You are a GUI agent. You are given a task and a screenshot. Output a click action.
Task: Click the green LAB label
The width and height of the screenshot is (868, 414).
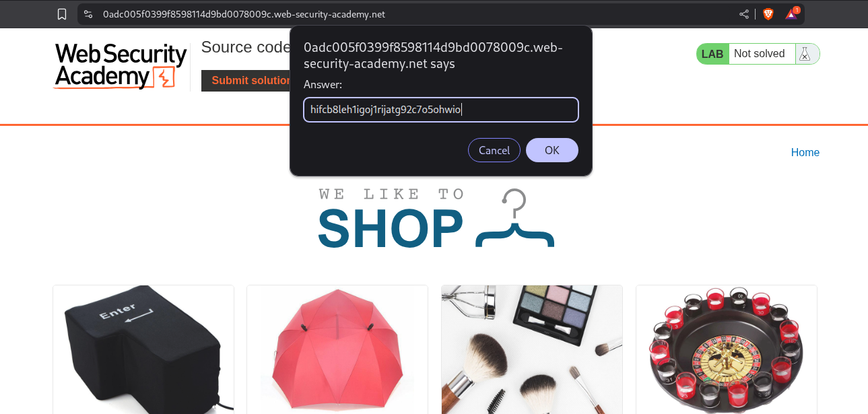click(x=712, y=54)
